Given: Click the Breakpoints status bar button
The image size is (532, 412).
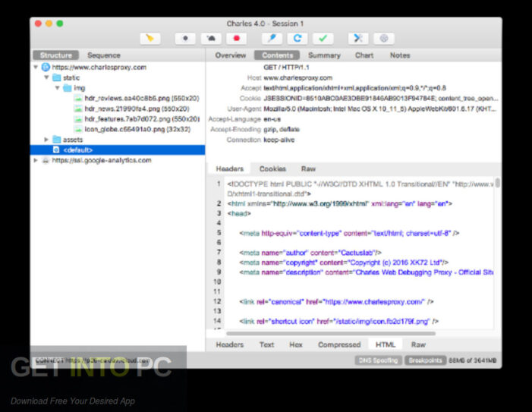Looking at the screenshot, I should tap(425, 360).
